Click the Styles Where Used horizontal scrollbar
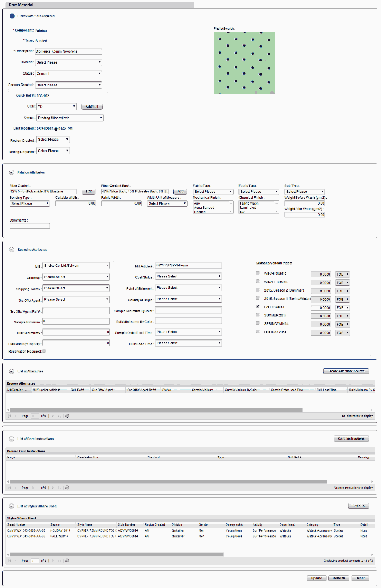This screenshot has height=588, width=381. [x=117, y=555]
